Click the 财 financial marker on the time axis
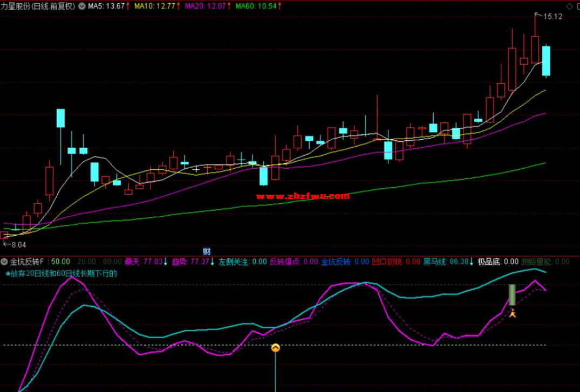 coord(207,252)
